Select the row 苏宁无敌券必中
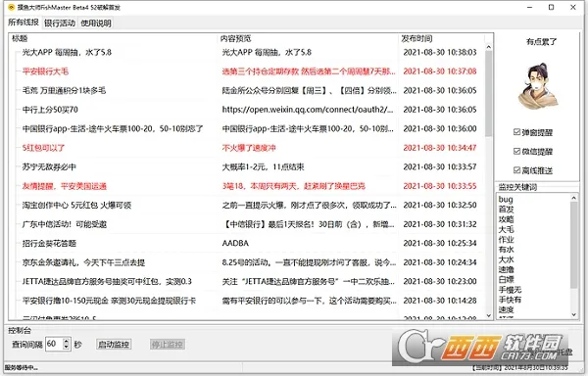Viewport: 588px width, 376px height. [249, 166]
